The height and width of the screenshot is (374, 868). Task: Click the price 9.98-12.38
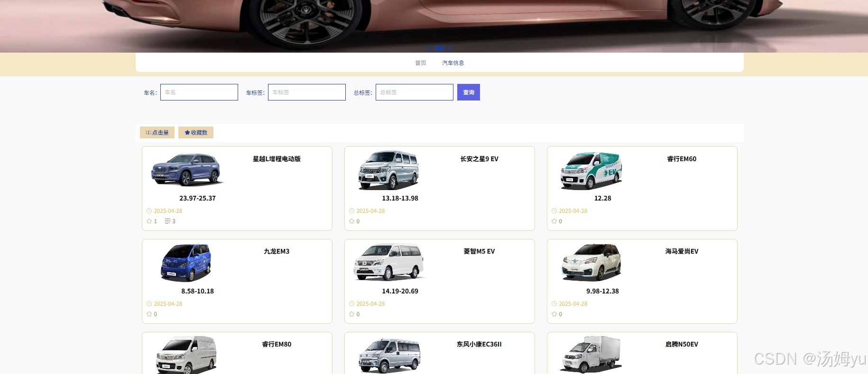tap(602, 291)
